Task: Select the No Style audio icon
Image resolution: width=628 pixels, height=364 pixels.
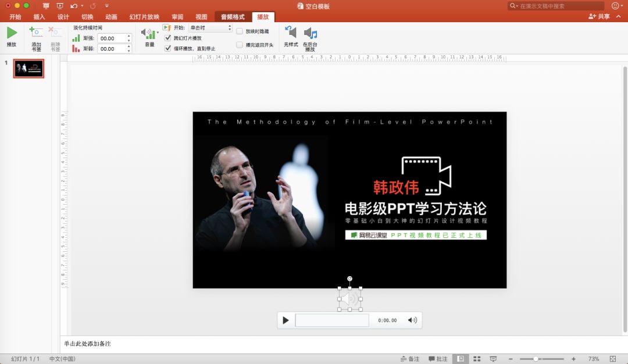Action: click(x=290, y=32)
